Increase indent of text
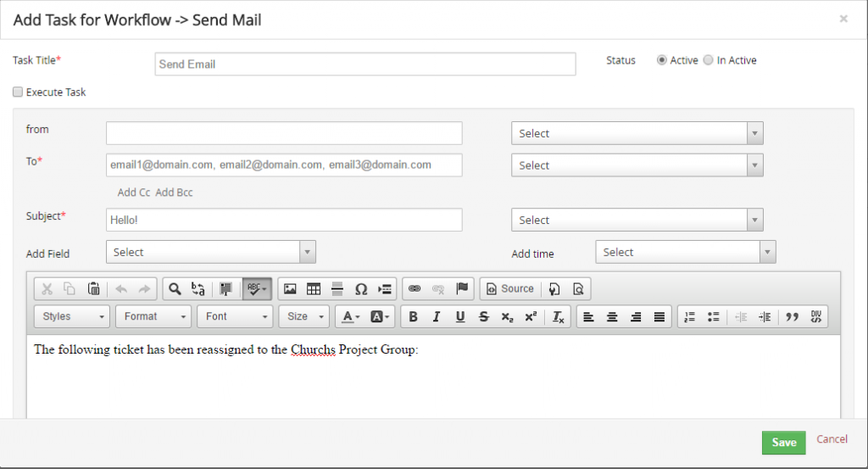868x469 pixels. tap(765, 316)
